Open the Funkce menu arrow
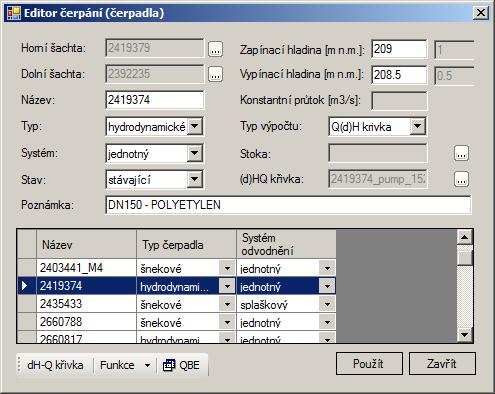 pos(147,365)
